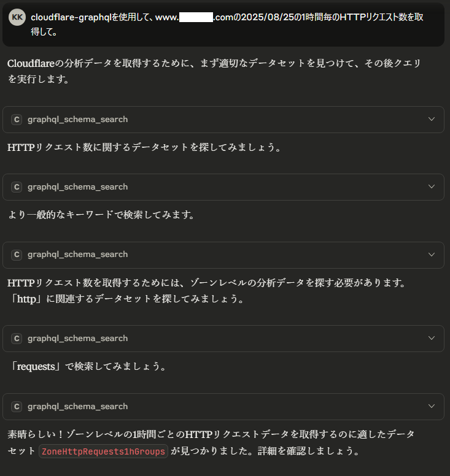Expand the first graphql_schema_search chevron
The image size is (450, 476).
coord(431,120)
